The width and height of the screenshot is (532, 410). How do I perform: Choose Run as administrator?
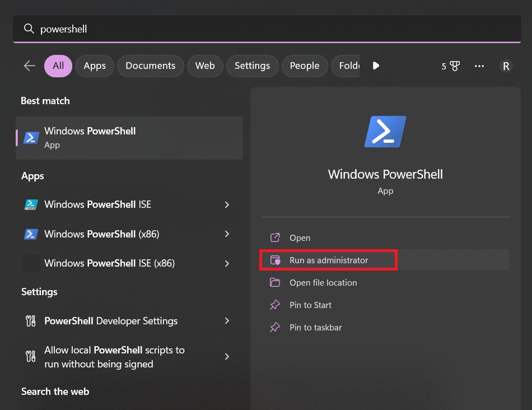pos(329,260)
